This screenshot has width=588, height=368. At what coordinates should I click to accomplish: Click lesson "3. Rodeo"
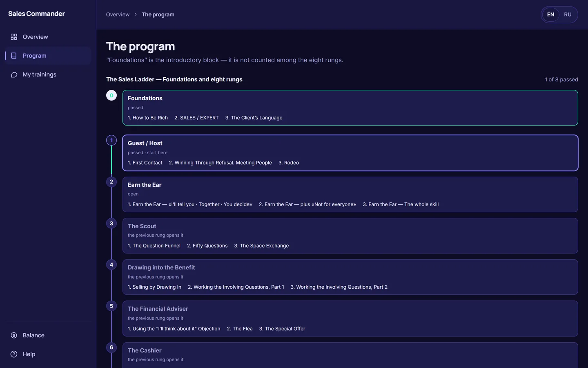[289, 163]
